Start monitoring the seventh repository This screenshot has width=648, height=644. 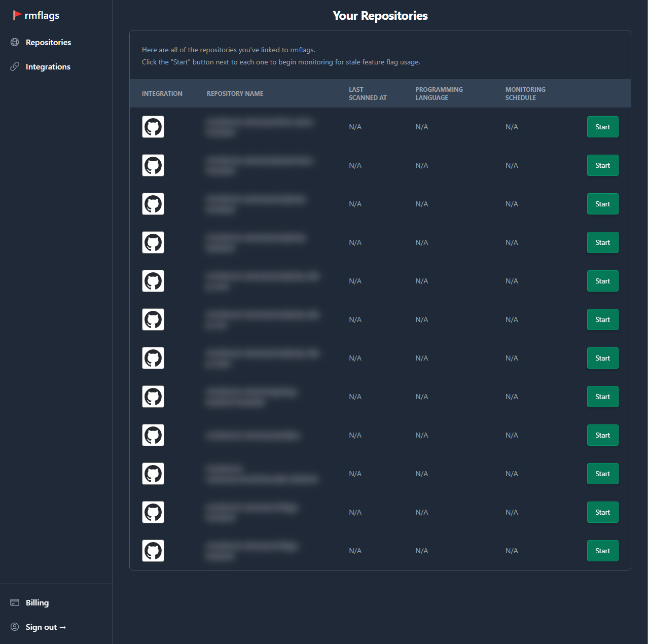[602, 358]
